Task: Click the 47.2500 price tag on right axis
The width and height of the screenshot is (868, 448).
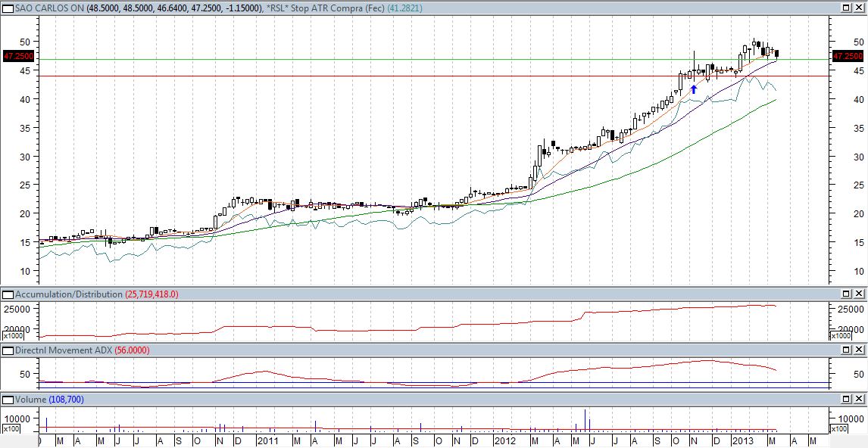Action: click(x=848, y=56)
